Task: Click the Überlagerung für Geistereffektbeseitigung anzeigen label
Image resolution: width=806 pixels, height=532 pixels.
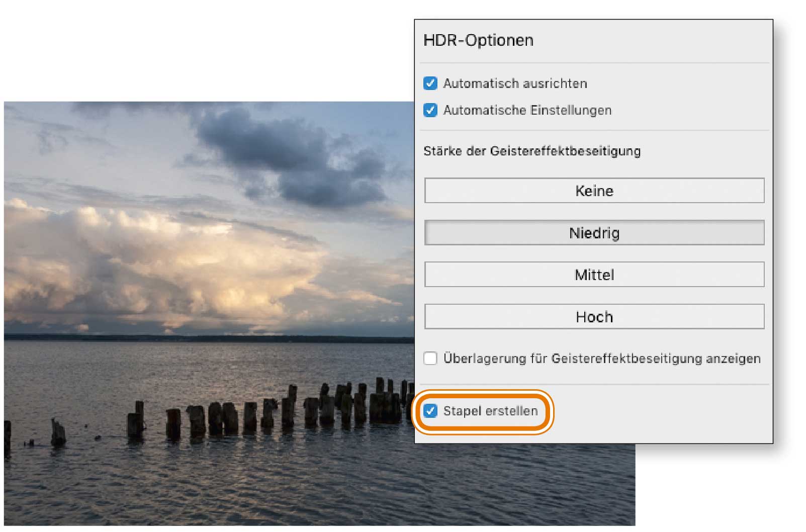Action: pos(601,359)
